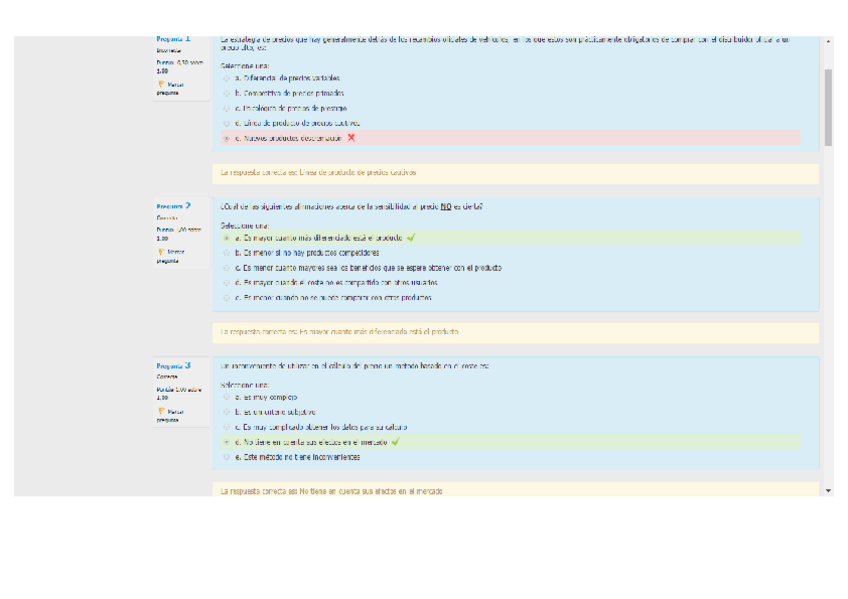
Task: Click the flag icon in Pregunta 2
Action: 161,251
